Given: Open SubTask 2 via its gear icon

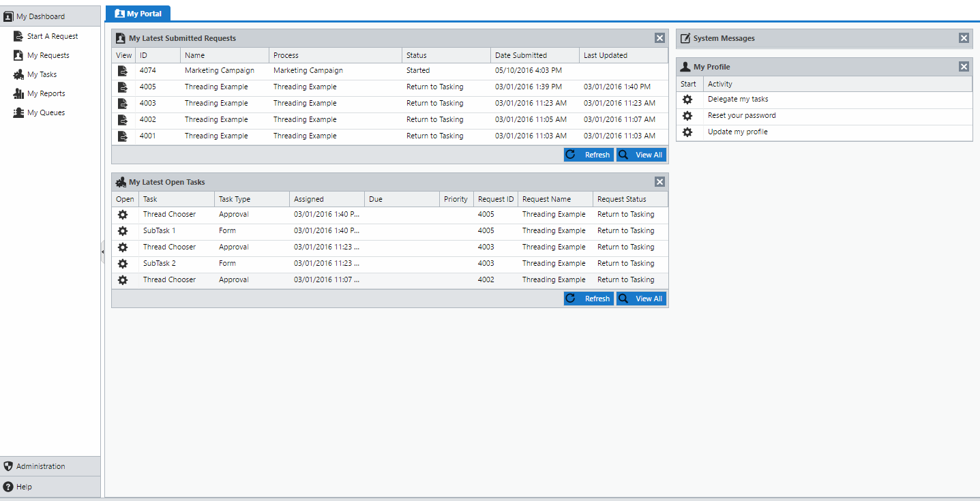Looking at the screenshot, I should pos(123,264).
